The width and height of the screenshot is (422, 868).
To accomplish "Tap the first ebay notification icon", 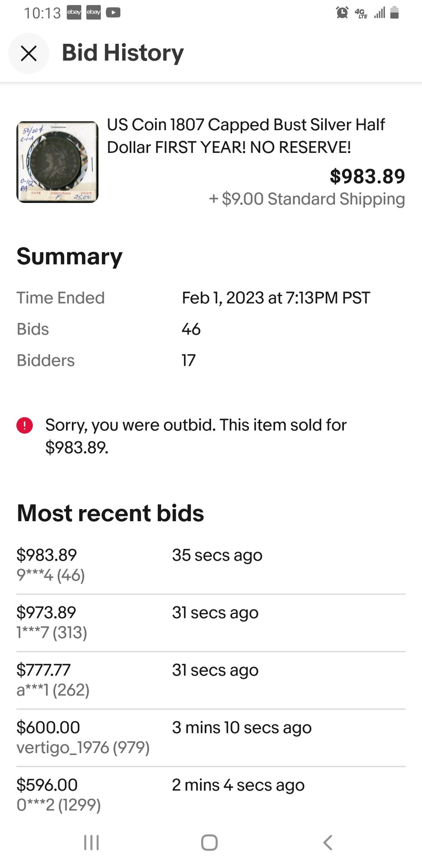I will coord(74,12).
